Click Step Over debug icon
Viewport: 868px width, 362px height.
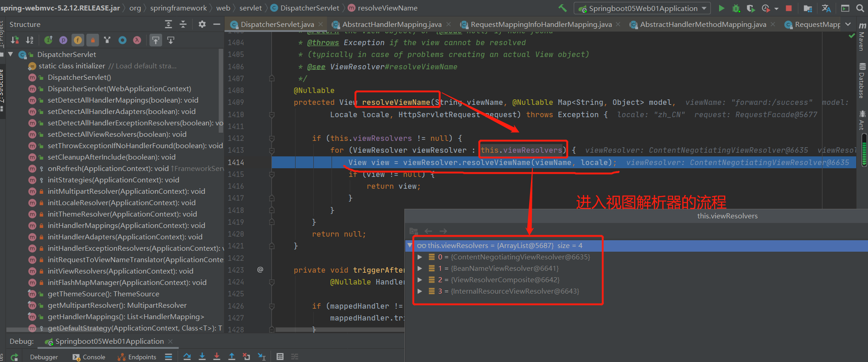[x=187, y=357]
